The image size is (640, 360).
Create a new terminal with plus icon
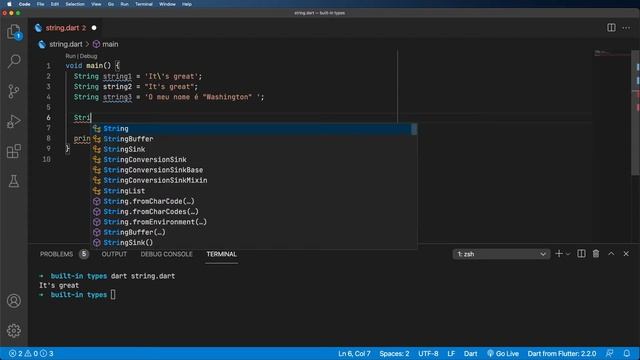click(x=559, y=254)
